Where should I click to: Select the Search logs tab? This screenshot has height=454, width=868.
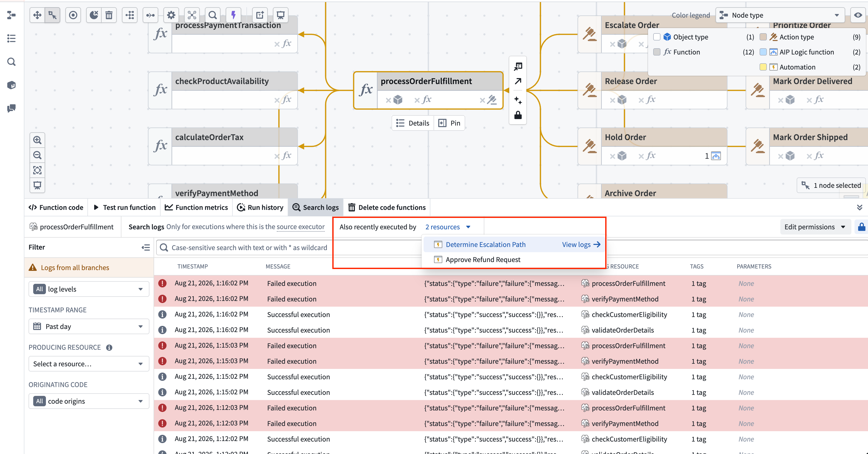(x=316, y=207)
